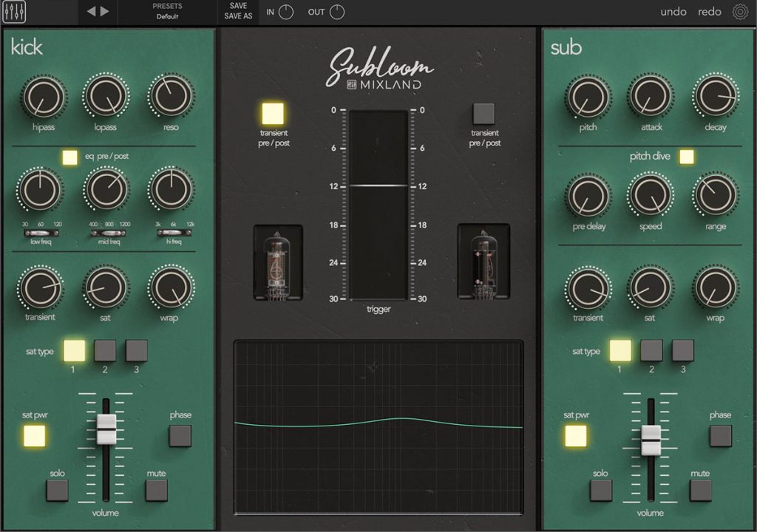Click the kick section tube graphic

tap(278, 262)
